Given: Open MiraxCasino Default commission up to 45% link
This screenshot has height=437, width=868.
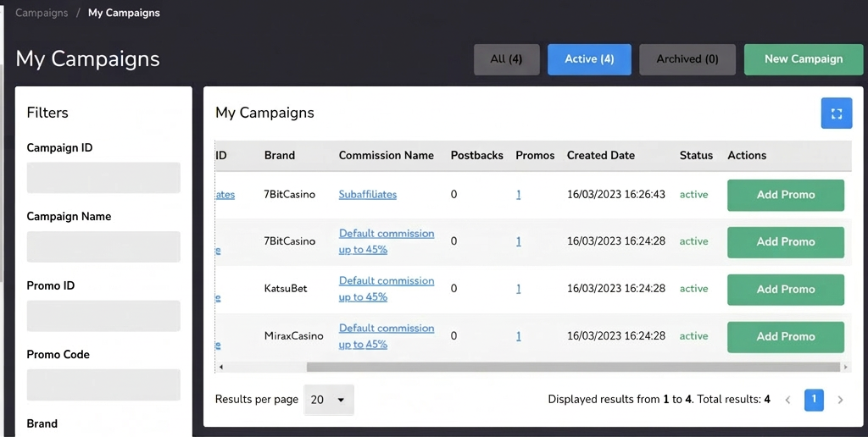Looking at the screenshot, I should point(387,335).
